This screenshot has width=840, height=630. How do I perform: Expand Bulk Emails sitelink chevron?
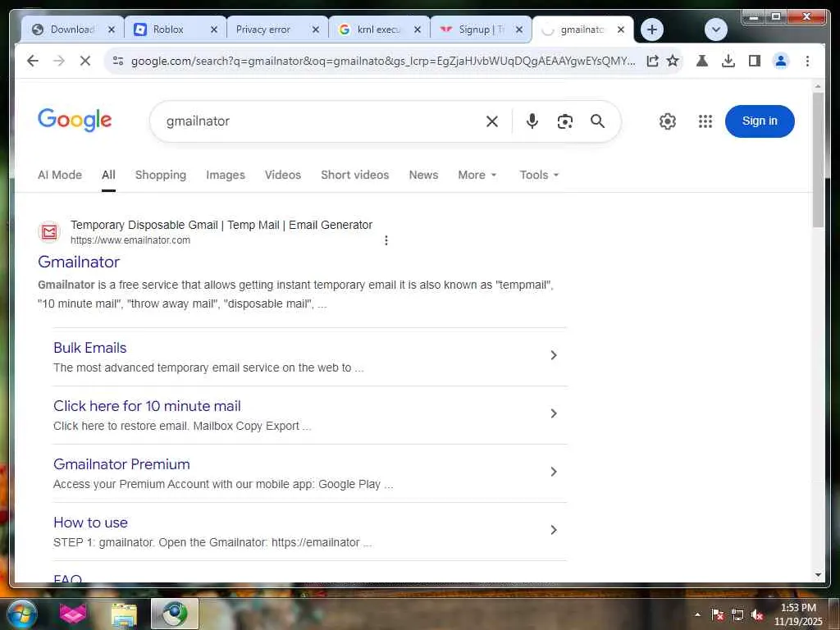coord(554,355)
